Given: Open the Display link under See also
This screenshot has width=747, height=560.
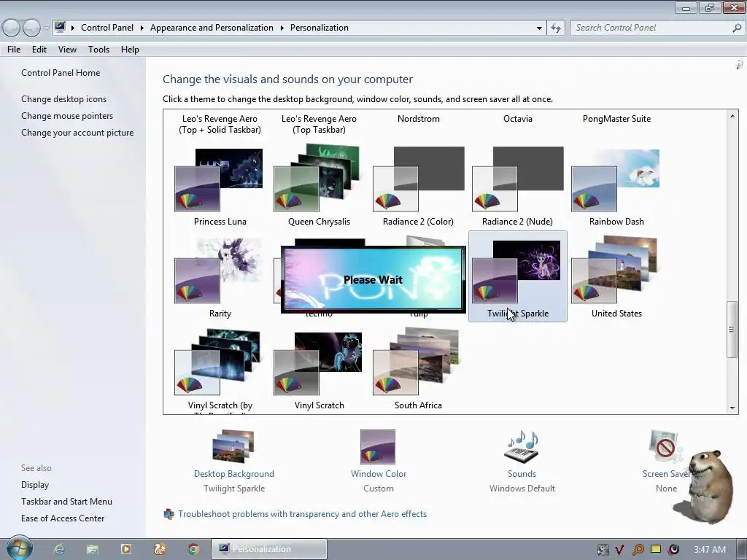Looking at the screenshot, I should (x=35, y=485).
